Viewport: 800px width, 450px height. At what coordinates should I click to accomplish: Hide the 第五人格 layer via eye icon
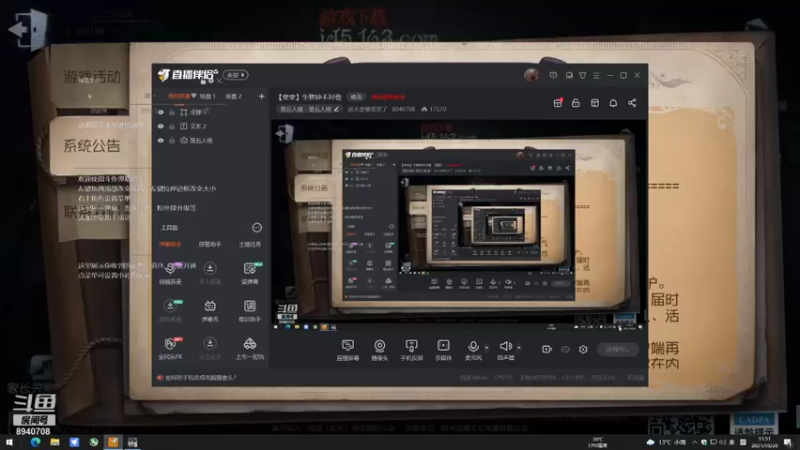click(161, 140)
